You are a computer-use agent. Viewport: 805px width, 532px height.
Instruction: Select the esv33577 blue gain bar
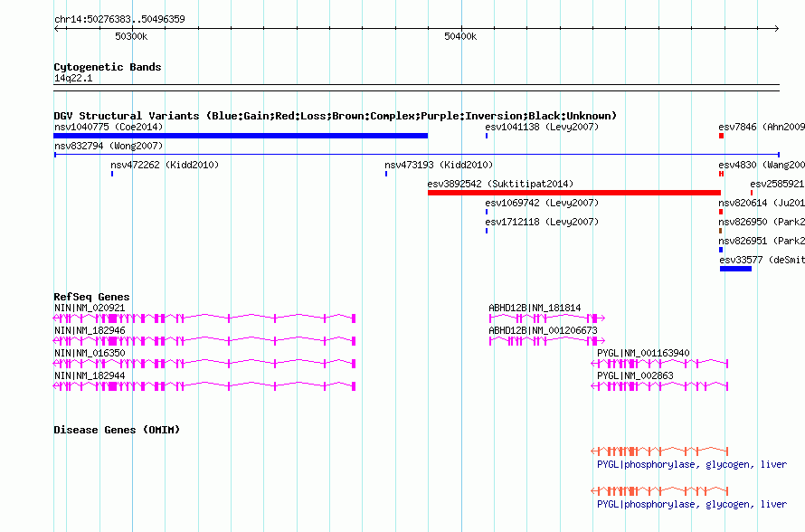coord(735,269)
